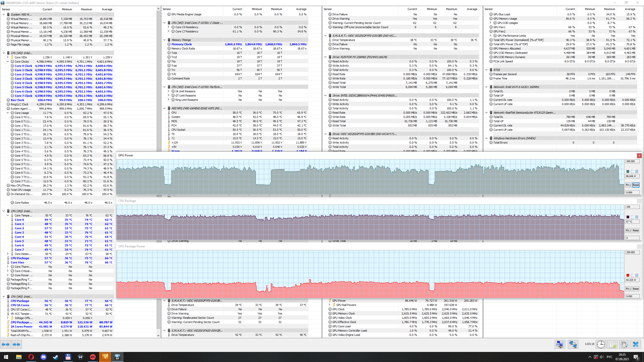Open Discord from the taskbar
644x362 pixels.
[43, 357]
